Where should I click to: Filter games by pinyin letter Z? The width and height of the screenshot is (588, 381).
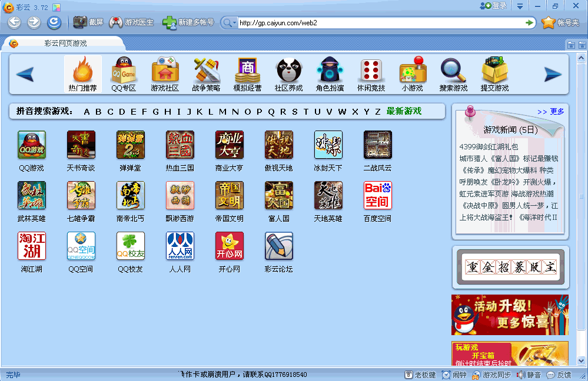coord(378,112)
